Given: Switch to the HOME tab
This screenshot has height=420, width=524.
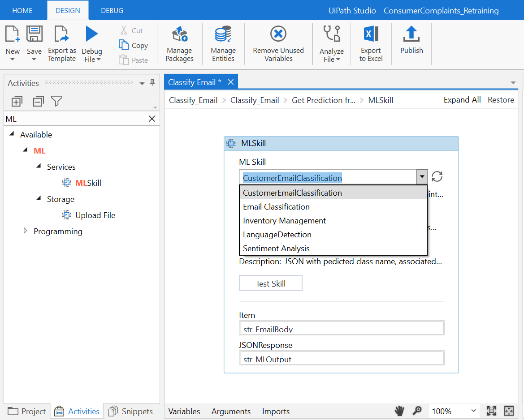Looking at the screenshot, I should click(x=22, y=10).
